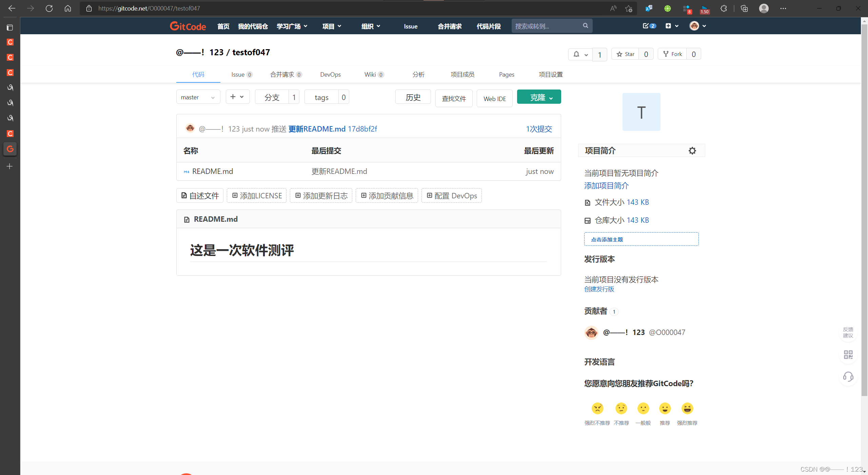The height and width of the screenshot is (475, 868).
Task: Select the 强烈不推荐 emoji rating
Action: click(597, 409)
